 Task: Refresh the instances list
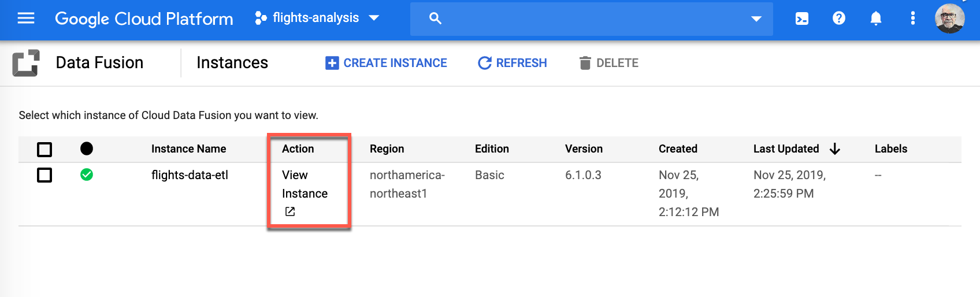[513, 63]
